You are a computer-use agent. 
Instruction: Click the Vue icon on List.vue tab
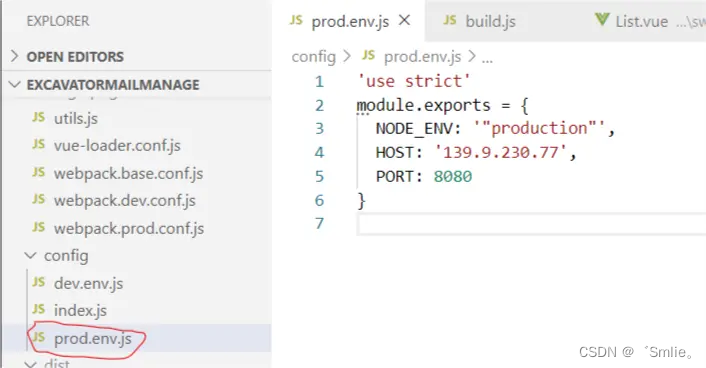602,20
